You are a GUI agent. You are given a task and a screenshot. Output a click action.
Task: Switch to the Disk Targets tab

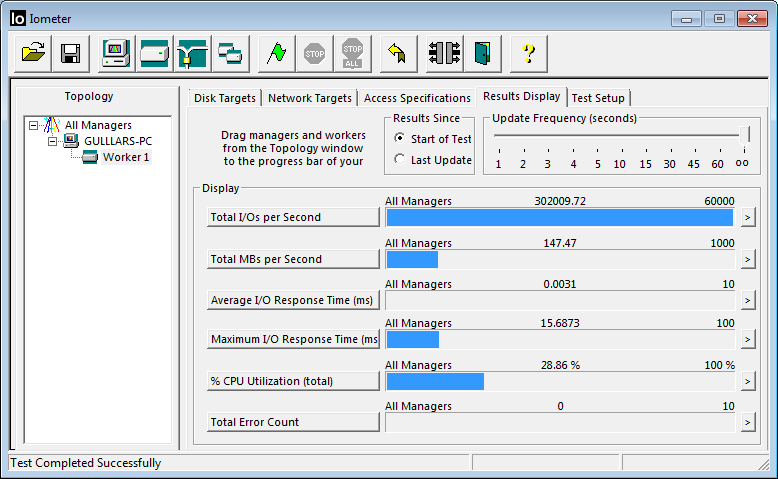pos(225,98)
